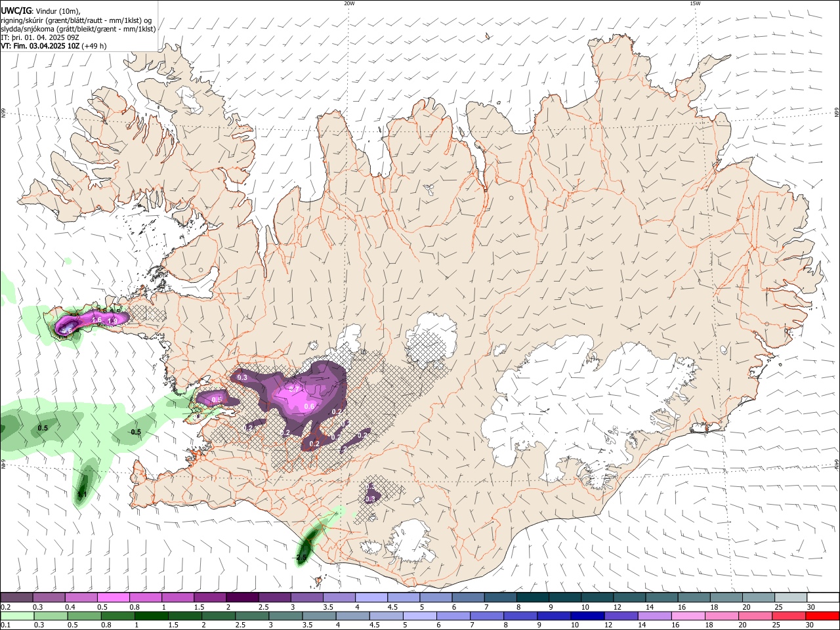Click the '10' label of the upper legend
The height and width of the screenshot is (630, 840).
pos(585,606)
